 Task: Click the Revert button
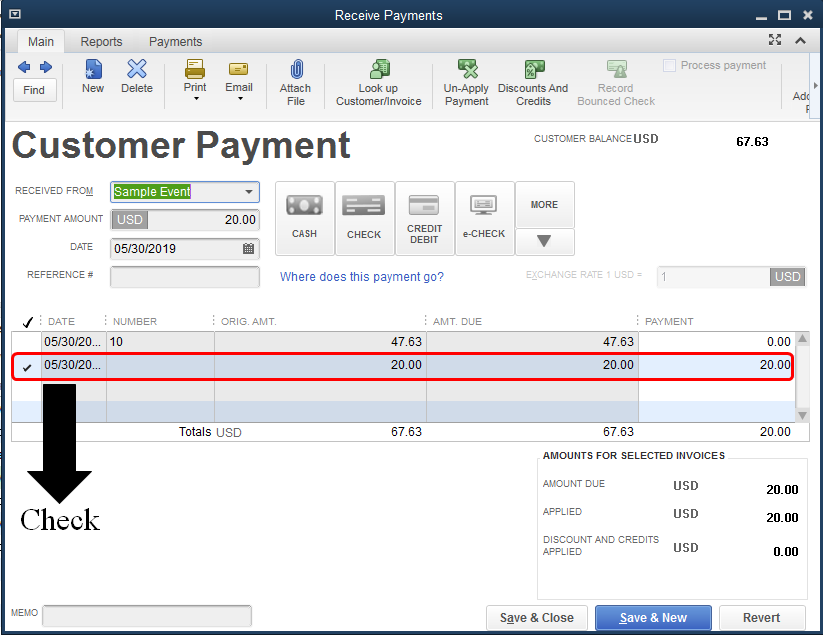762,618
